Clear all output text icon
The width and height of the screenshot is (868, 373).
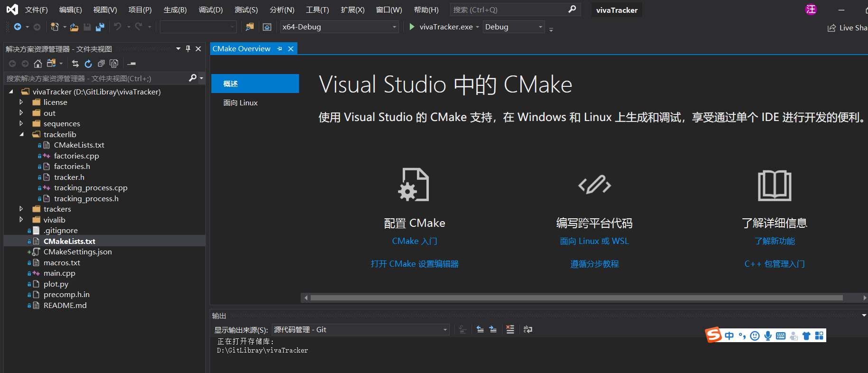coord(510,329)
